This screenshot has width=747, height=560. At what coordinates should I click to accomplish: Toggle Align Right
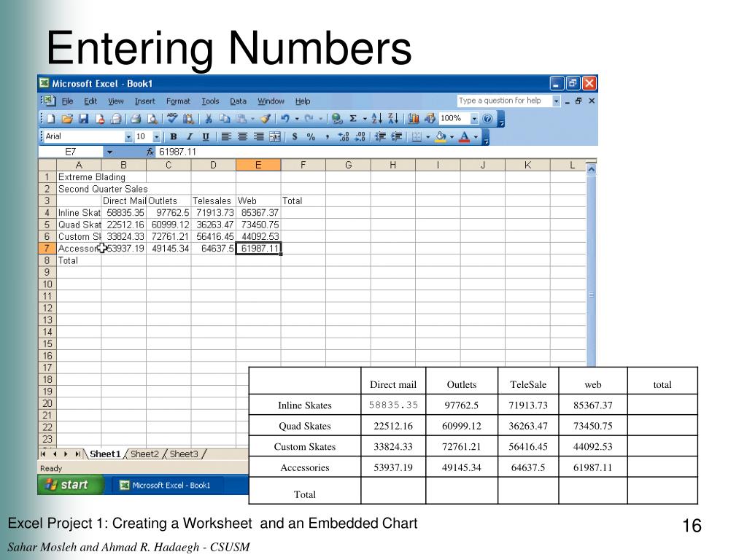(259, 137)
